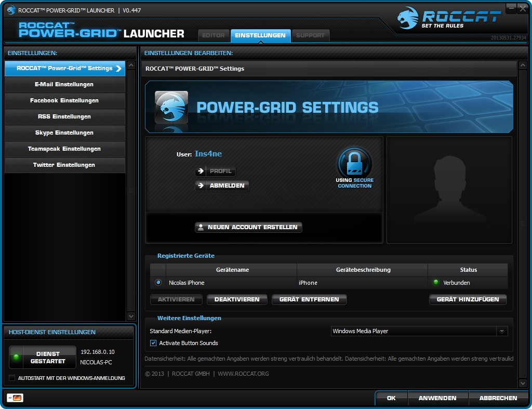The image size is (532, 409).
Task: Open the Support tab
Action: (310, 35)
